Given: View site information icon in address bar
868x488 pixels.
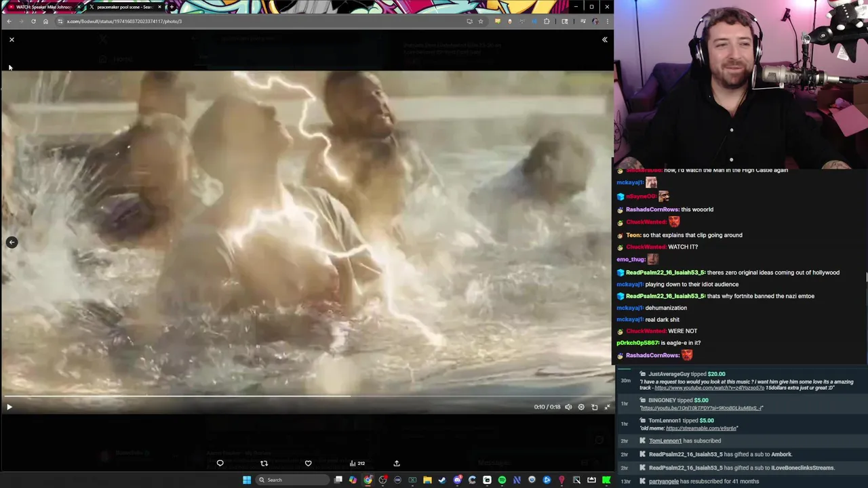Looking at the screenshot, I should pos(60,21).
